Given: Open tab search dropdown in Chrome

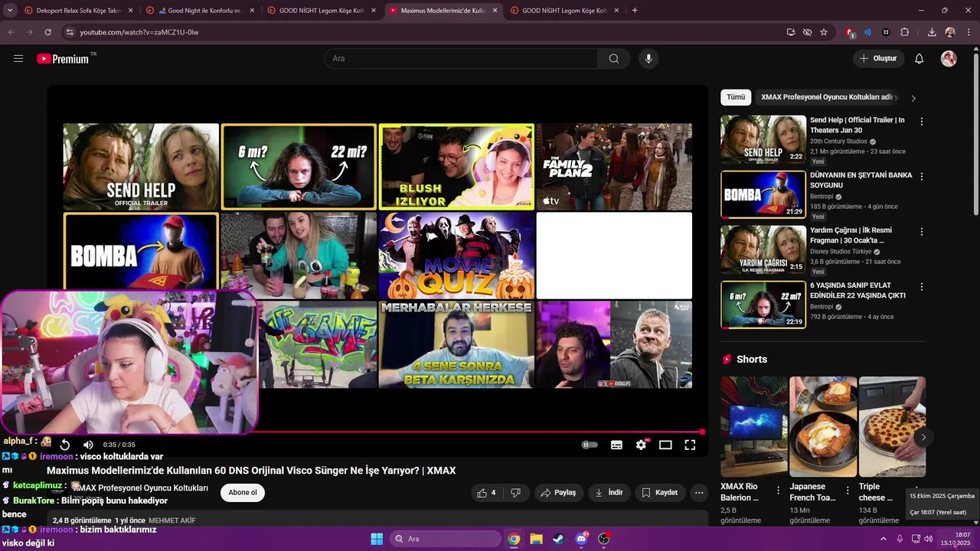Looking at the screenshot, I should (x=10, y=11).
